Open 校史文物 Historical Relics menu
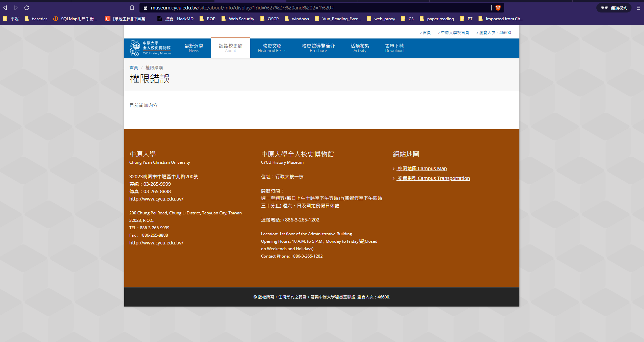This screenshot has height=342, width=644. 272,48
